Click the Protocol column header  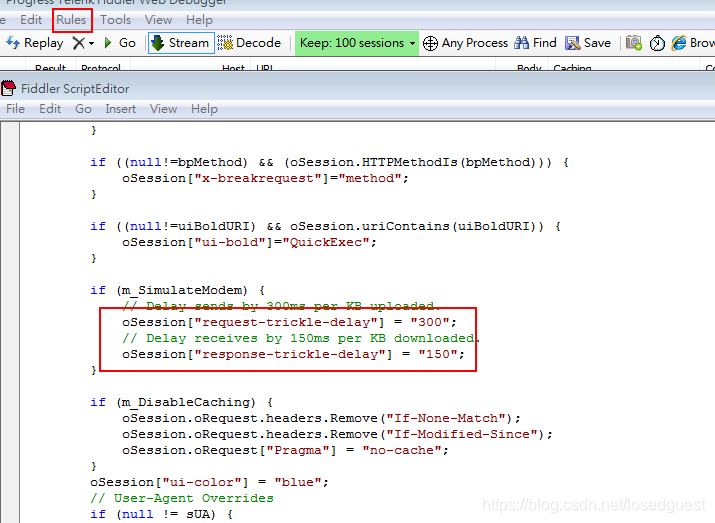(101, 67)
